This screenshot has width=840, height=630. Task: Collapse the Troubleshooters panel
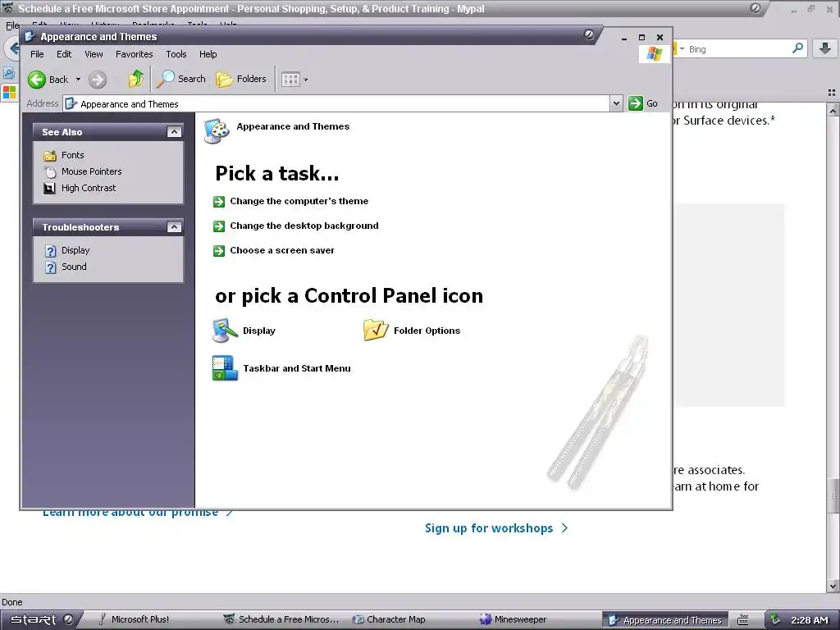(x=174, y=227)
